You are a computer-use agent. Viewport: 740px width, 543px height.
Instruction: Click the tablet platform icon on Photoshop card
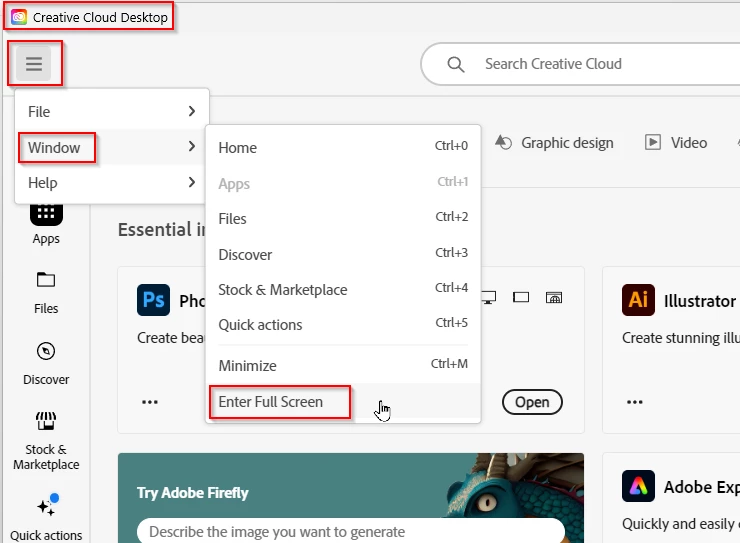point(521,297)
